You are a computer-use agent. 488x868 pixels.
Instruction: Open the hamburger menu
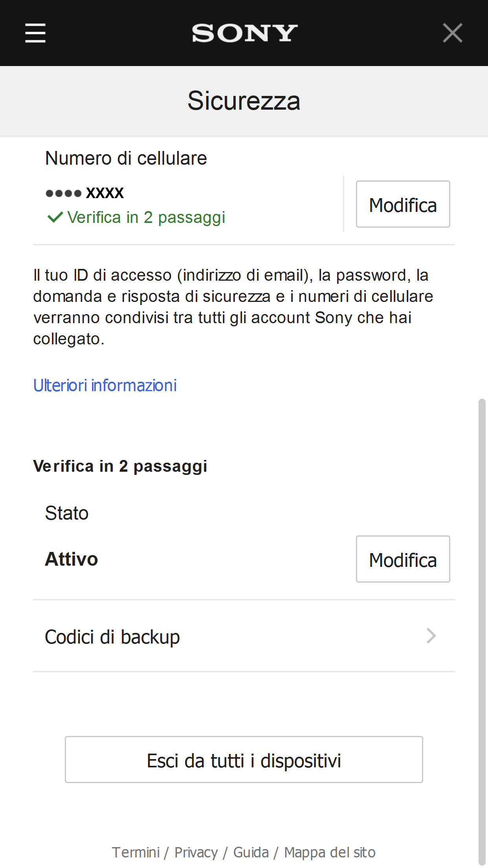(x=35, y=33)
